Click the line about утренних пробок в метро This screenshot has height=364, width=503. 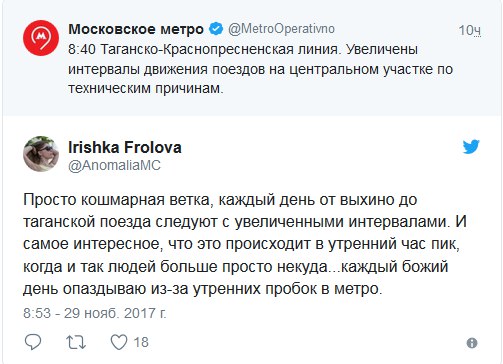tap(202, 289)
